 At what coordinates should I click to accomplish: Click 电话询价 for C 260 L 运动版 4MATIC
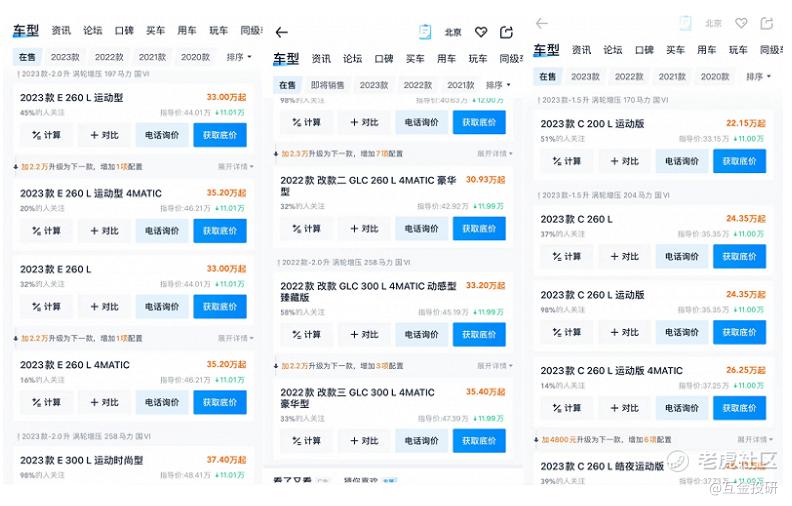682,408
